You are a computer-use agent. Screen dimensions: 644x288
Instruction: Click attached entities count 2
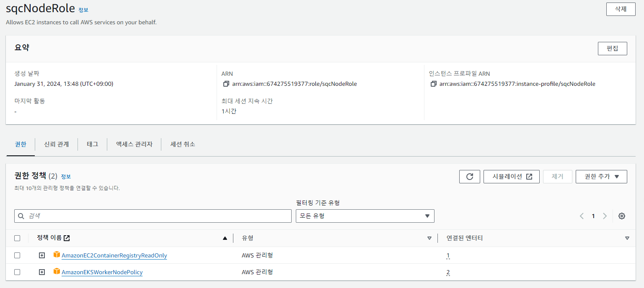click(448, 272)
